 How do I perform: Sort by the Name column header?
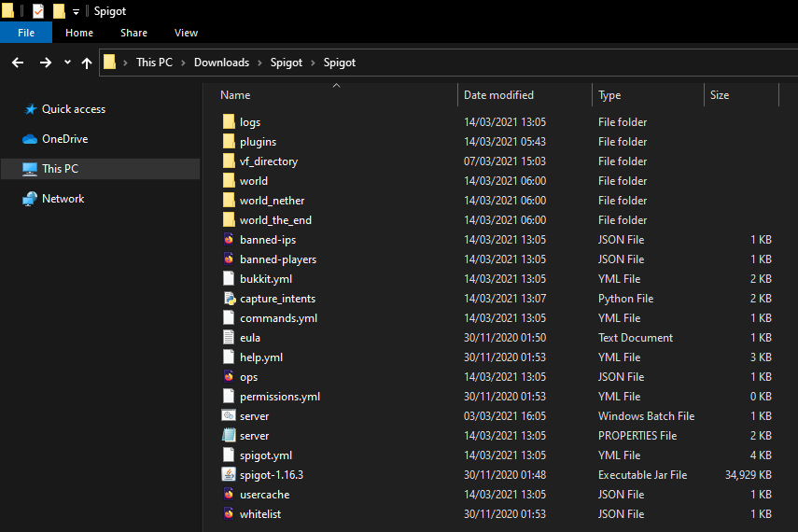(235, 95)
